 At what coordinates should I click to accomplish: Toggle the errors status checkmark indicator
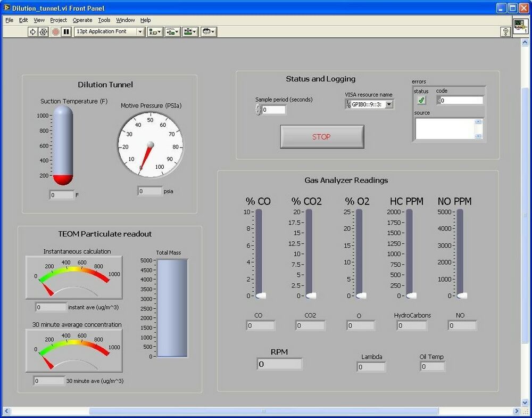[422, 100]
